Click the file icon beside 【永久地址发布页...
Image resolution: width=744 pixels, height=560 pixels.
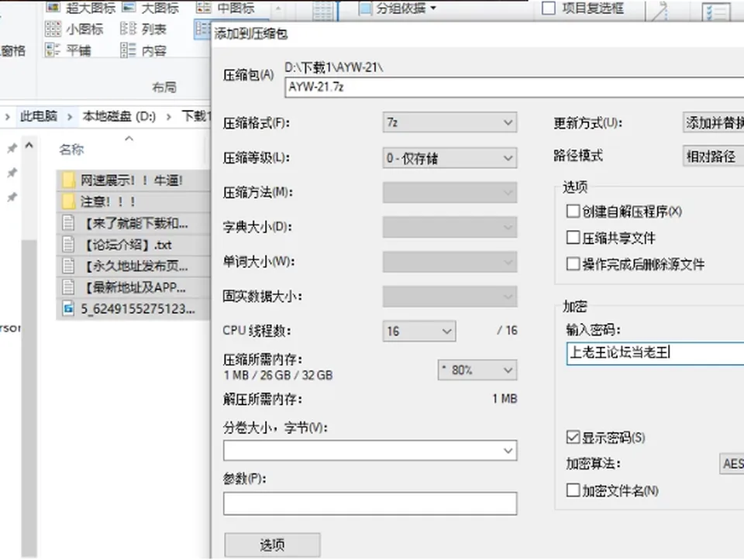pyautogui.click(x=69, y=266)
